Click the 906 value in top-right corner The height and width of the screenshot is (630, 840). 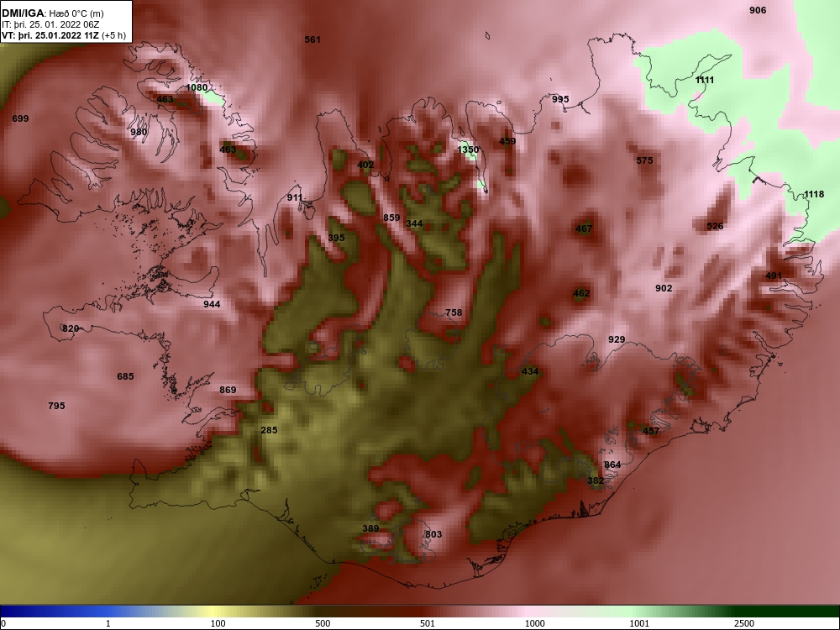(758, 10)
